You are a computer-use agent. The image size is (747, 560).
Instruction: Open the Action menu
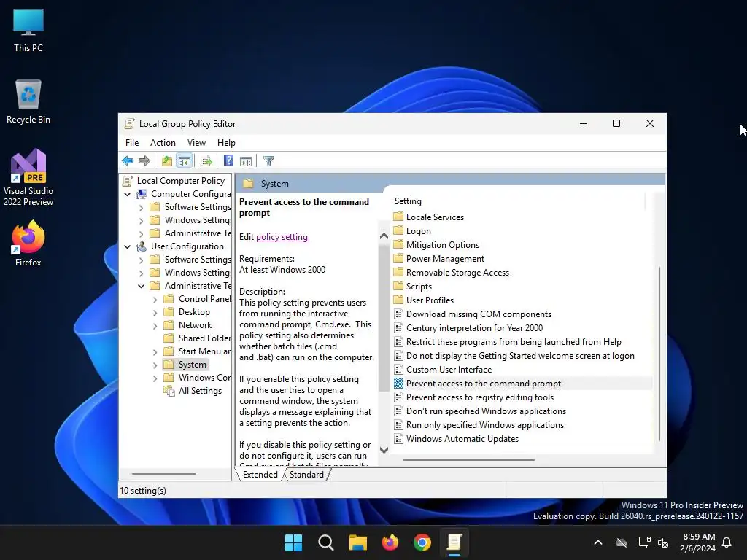[163, 143]
